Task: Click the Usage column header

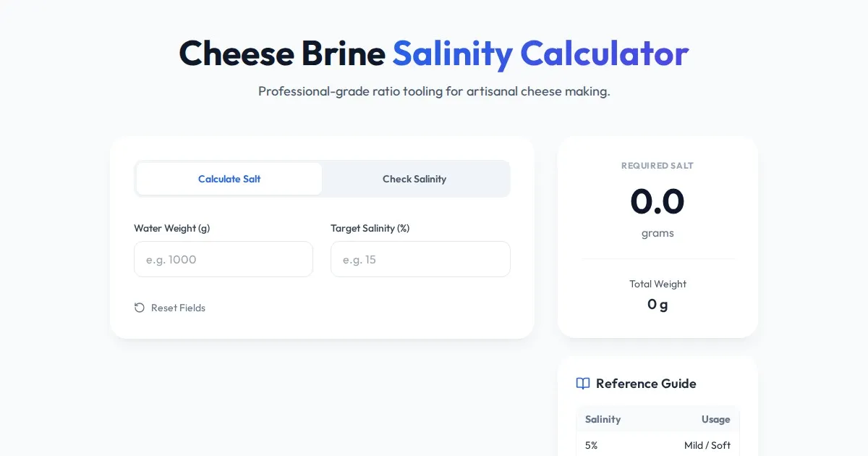Action: (715, 419)
